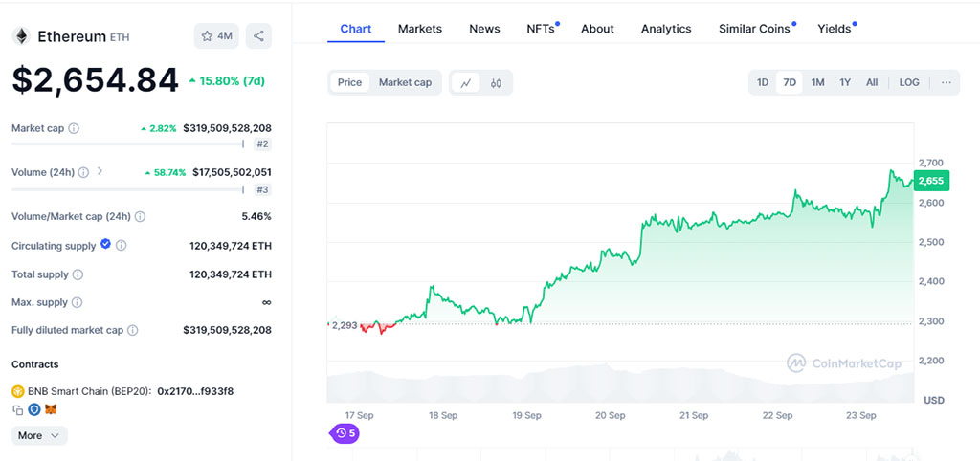Expand the More contracts dropdown
The width and height of the screenshot is (980, 461).
click(x=39, y=435)
